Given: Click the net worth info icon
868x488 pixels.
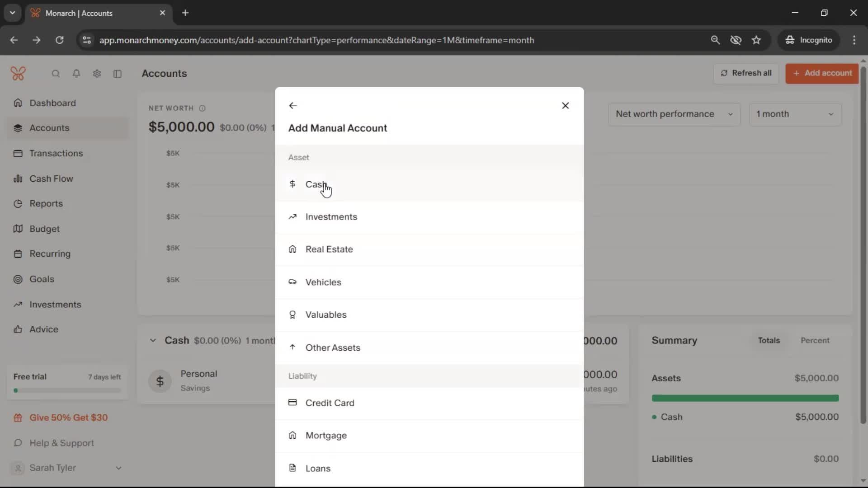Looking at the screenshot, I should pyautogui.click(x=202, y=108).
